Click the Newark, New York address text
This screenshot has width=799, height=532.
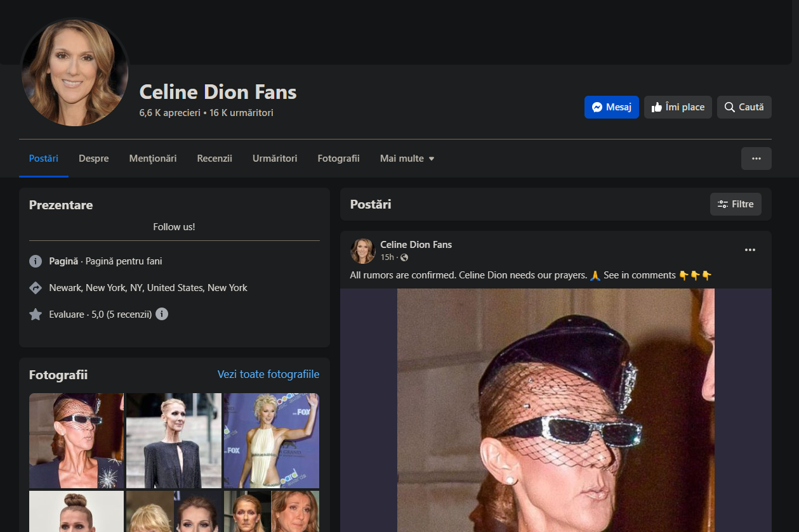(x=148, y=288)
